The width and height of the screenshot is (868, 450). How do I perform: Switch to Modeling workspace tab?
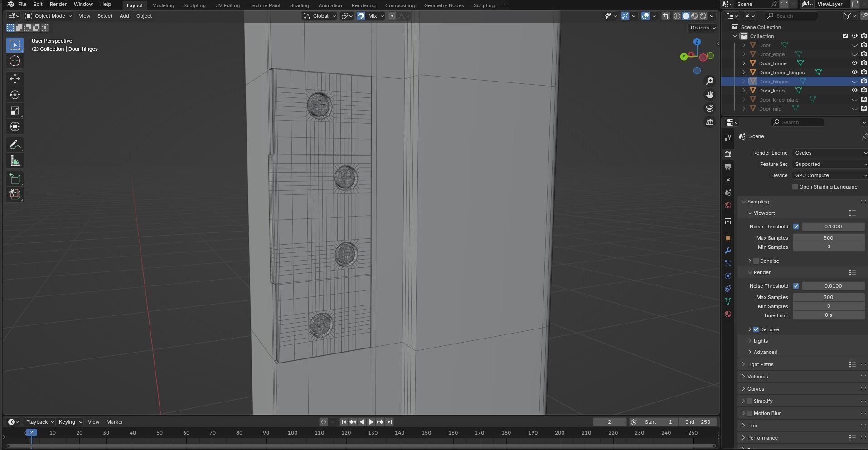(163, 5)
